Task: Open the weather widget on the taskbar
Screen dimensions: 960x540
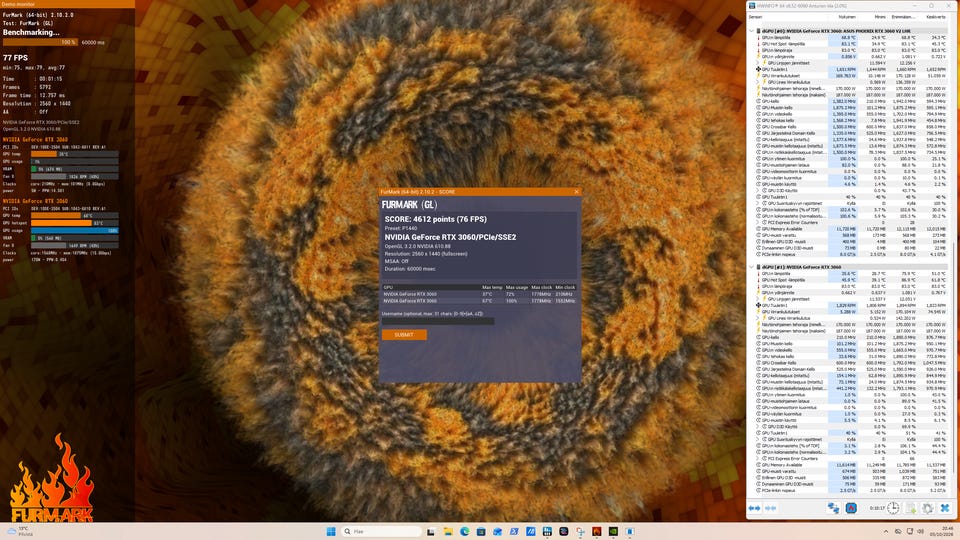Action: (20, 531)
